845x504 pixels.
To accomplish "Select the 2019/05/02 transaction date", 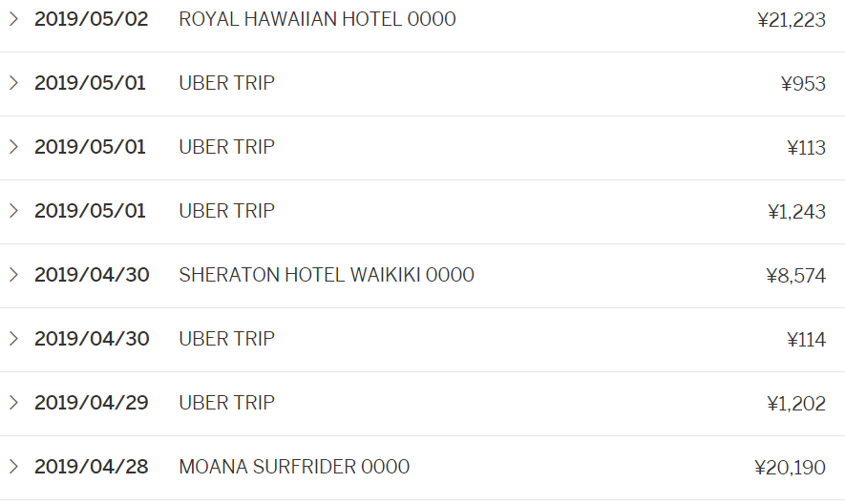I will pos(92,19).
